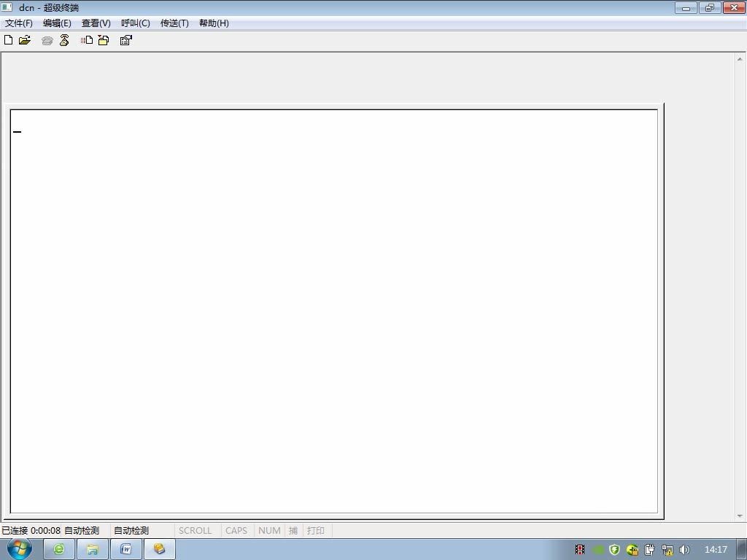
Task: Click the window system menu icon
Action: coord(7,7)
